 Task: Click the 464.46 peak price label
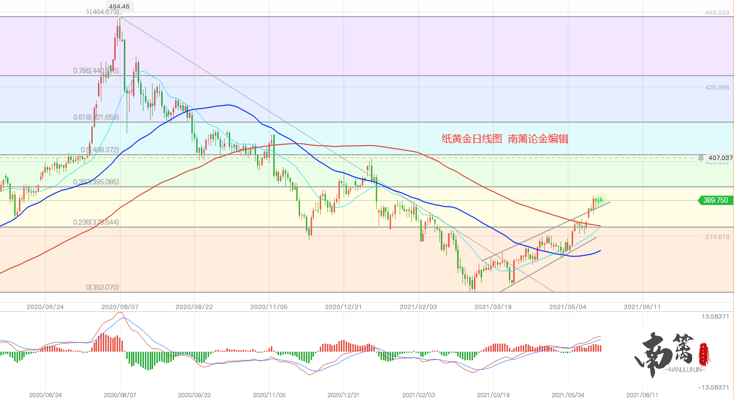(118, 6)
